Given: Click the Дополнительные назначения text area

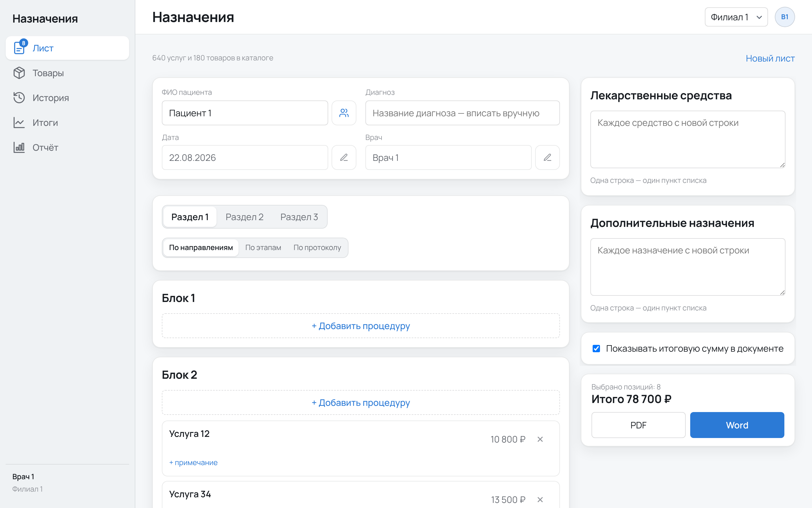Looking at the screenshot, I should coord(687,267).
